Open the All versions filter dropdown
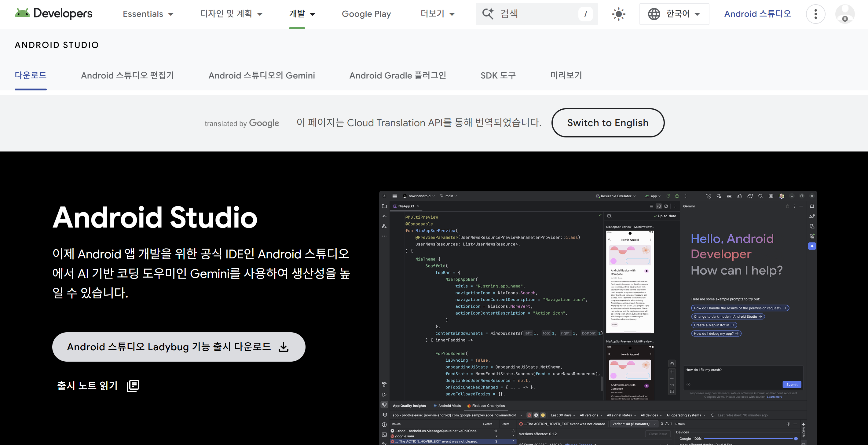868x445 pixels. click(591, 415)
